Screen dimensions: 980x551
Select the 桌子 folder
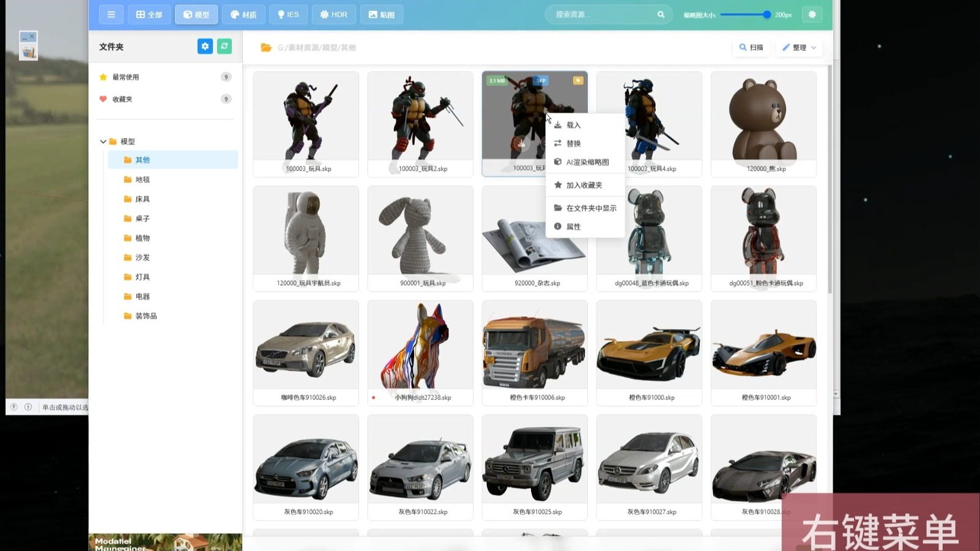173,218
